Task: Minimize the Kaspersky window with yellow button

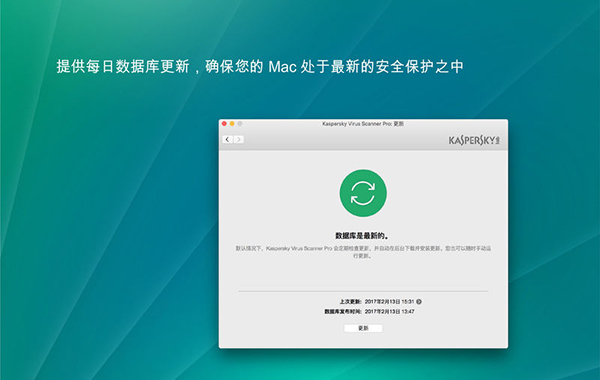Action: (232, 124)
